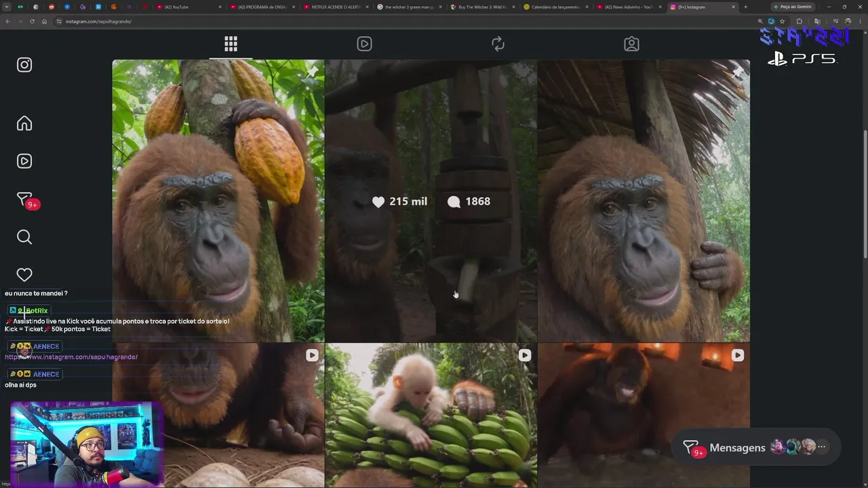Close the (9+) Instagram tab
The height and width of the screenshot is (488, 868).
(733, 7)
